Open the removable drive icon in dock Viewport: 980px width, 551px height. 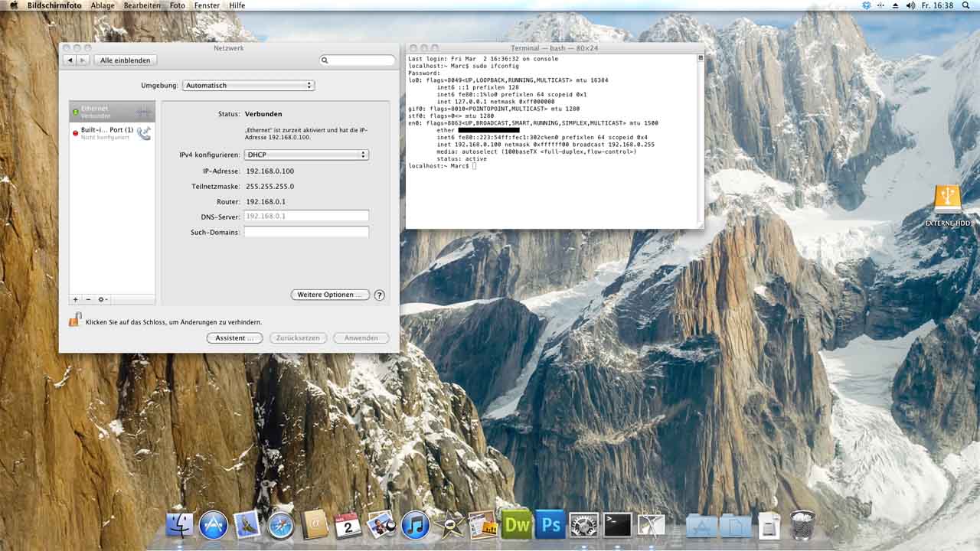[x=769, y=525]
